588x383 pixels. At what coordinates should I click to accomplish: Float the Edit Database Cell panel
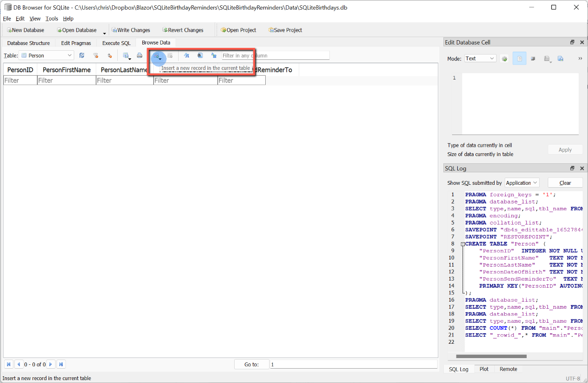click(x=572, y=42)
